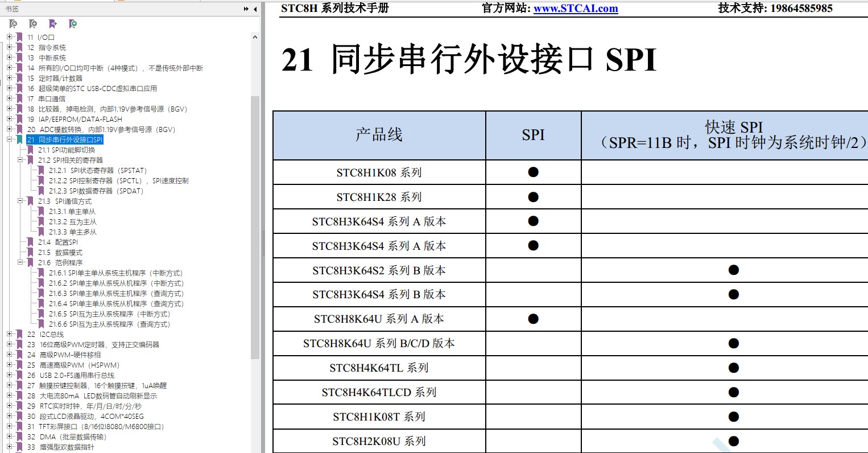This screenshot has height=453, width=868.
Task: Click the bookmark icon beside 26 USB 2.0-FS
Action: (20, 376)
